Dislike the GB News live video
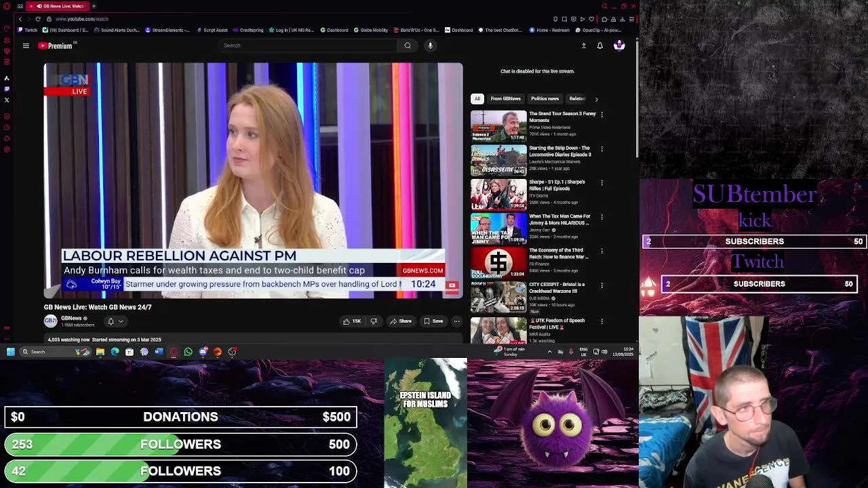Image resolution: width=868 pixels, height=488 pixels. tap(374, 321)
